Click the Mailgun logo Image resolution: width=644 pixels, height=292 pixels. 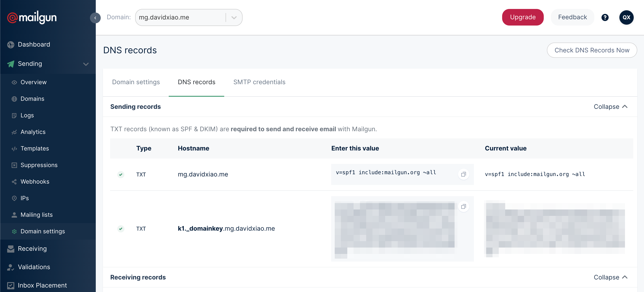(32, 17)
